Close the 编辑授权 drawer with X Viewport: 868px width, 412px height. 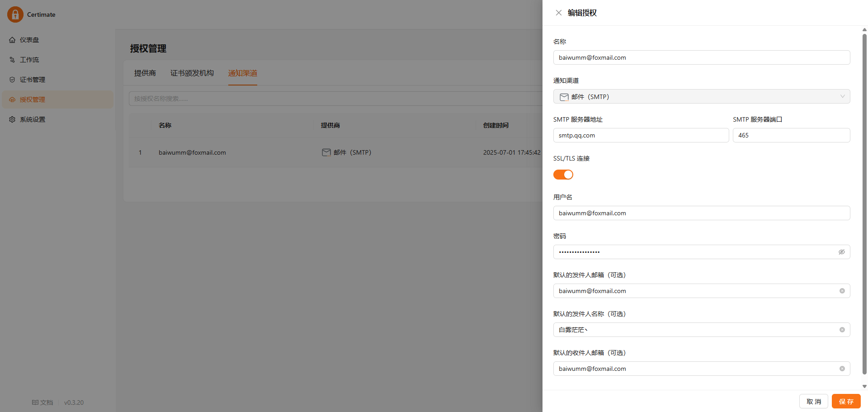tap(559, 13)
